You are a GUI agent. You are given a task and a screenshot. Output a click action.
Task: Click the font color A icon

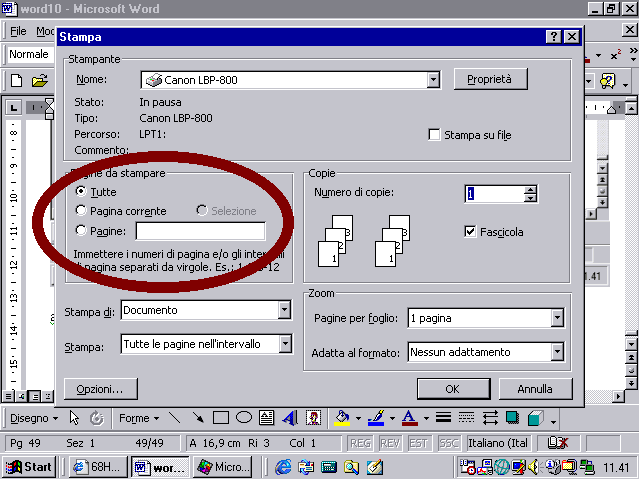410,418
